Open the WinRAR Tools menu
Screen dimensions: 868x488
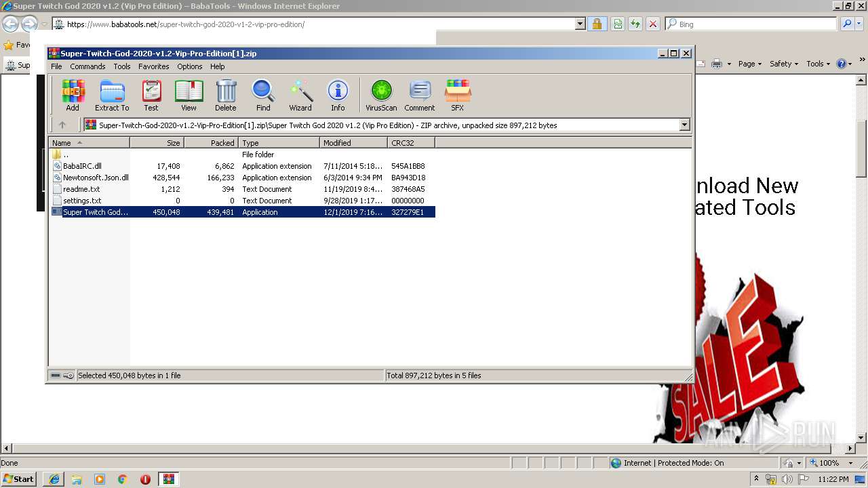122,66
